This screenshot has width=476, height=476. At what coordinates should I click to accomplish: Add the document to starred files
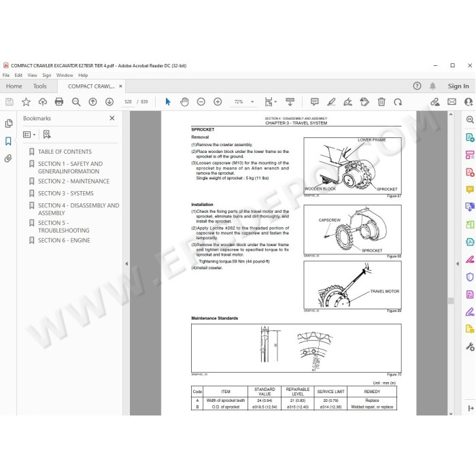[x=26, y=102]
